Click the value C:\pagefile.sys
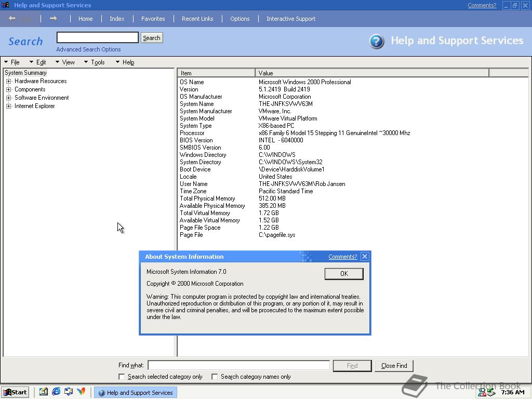Viewport: 532px width, 399px height. (x=277, y=235)
